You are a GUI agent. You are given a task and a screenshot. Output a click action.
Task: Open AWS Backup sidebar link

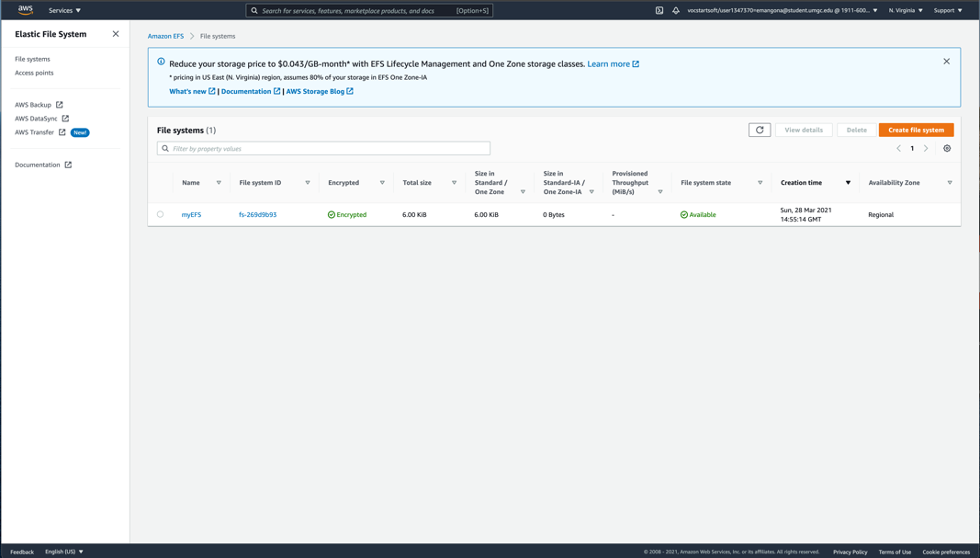(33, 105)
